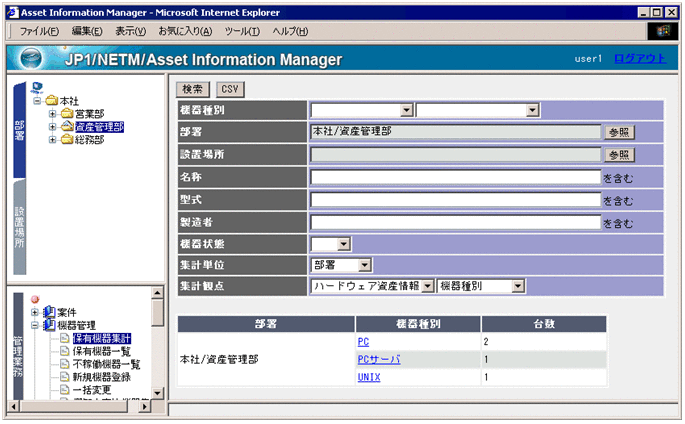Select 総務部 in department tree
The width and height of the screenshot is (685, 424).
point(90,140)
